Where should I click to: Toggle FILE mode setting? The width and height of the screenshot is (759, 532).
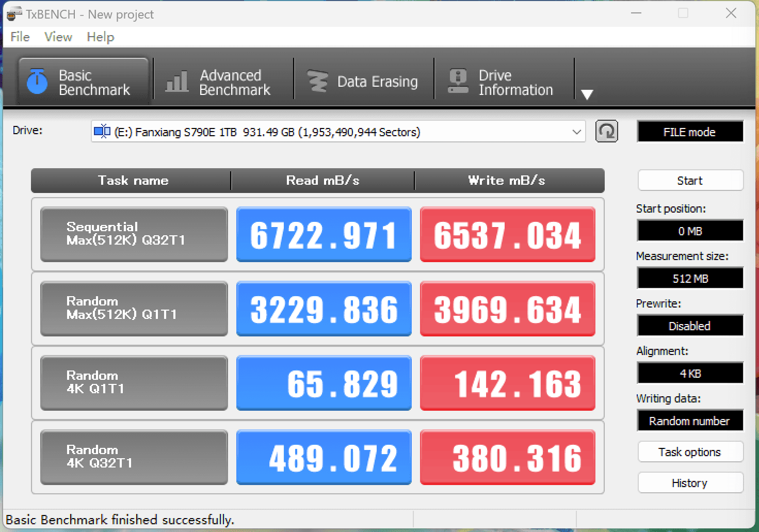[690, 132]
